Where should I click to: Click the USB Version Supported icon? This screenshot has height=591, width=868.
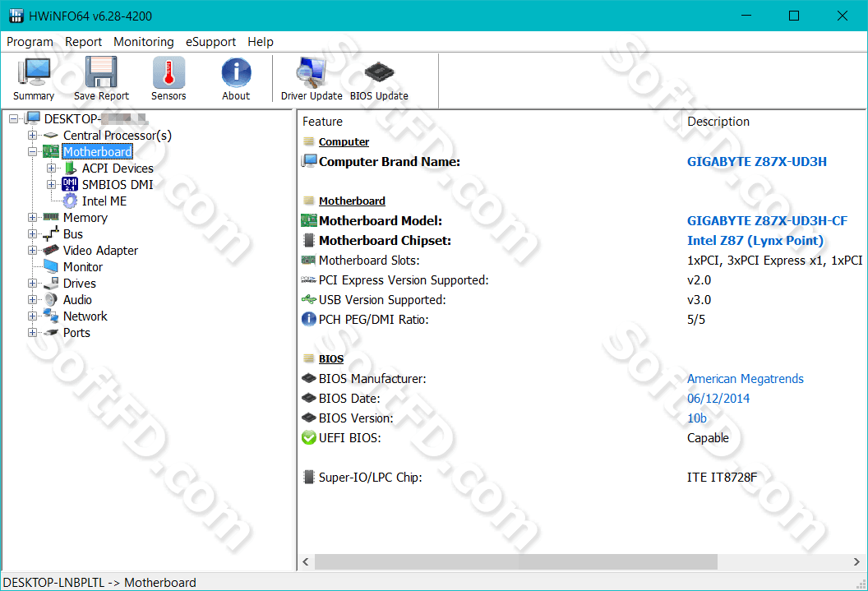point(308,299)
